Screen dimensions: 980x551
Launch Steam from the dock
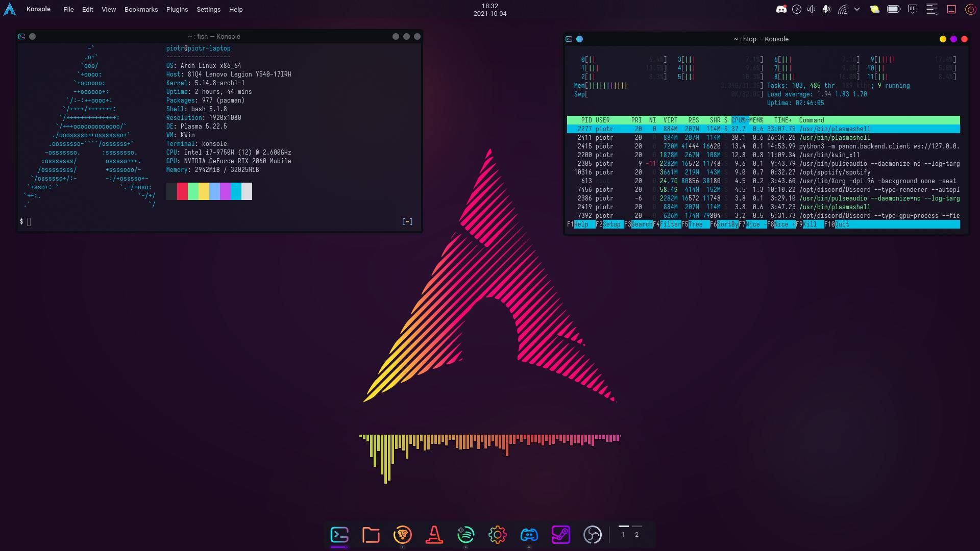pos(560,535)
